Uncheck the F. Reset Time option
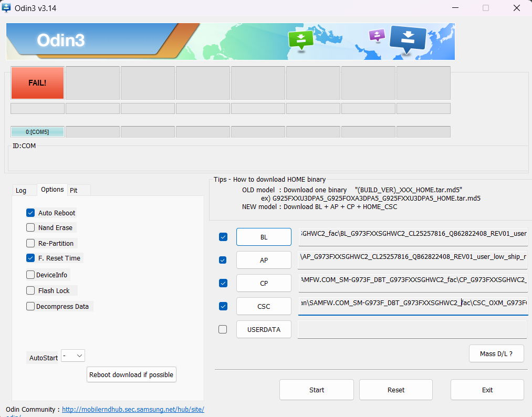 click(x=30, y=258)
